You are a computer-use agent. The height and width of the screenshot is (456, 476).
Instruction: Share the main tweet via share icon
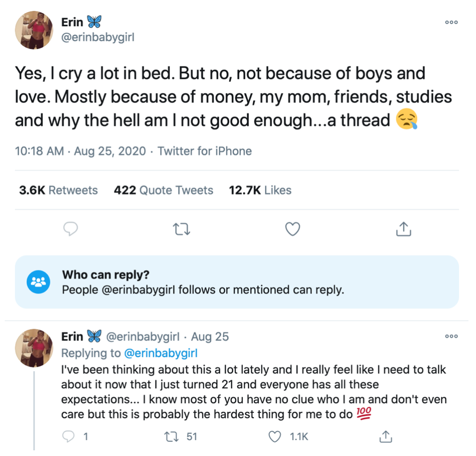click(x=403, y=229)
